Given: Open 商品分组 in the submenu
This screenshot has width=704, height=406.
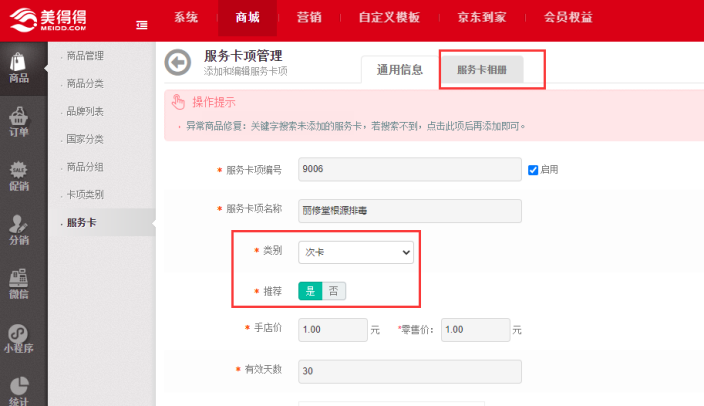Looking at the screenshot, I should (x=85, y=167).
